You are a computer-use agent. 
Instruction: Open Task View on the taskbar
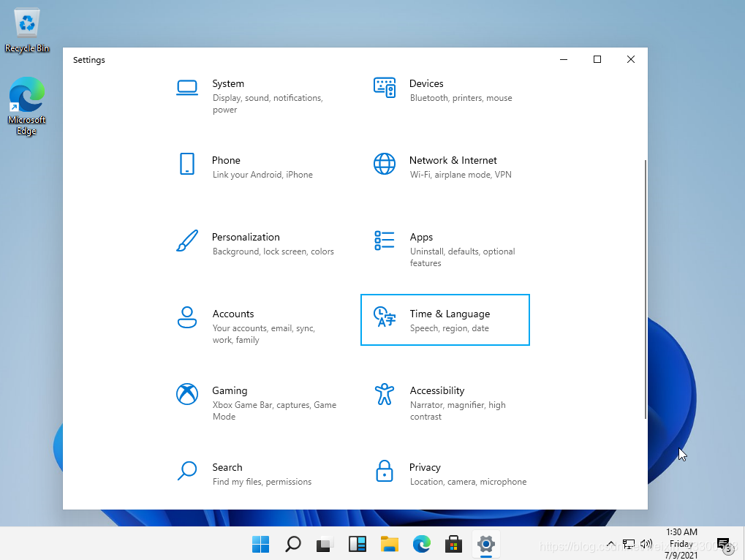click(325, 545)
